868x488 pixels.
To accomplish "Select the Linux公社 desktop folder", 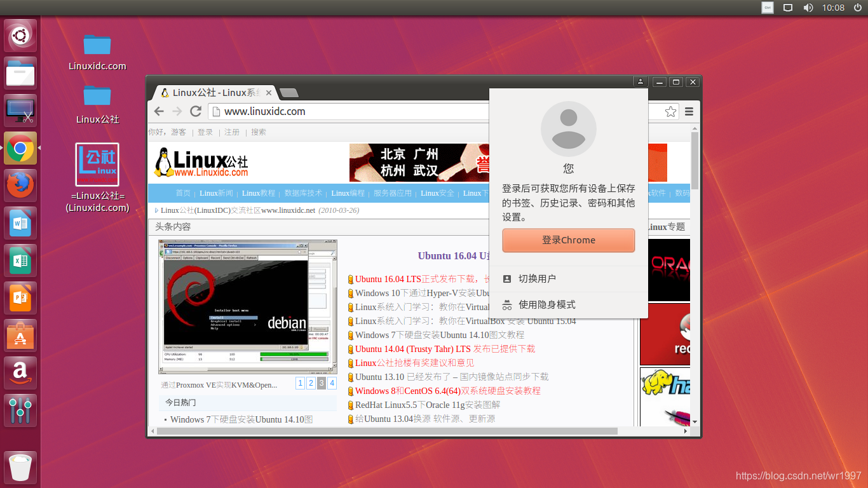I will pyautogui.click(x=97, y=104).
